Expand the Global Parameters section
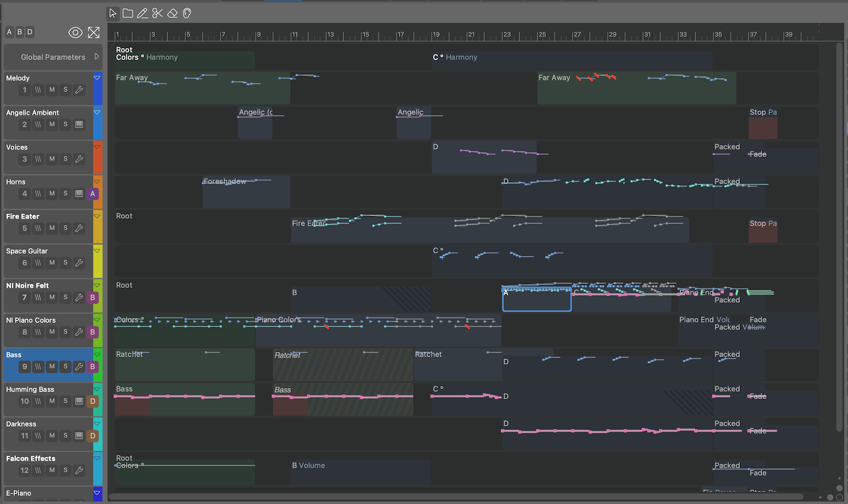 click(96, 57)
